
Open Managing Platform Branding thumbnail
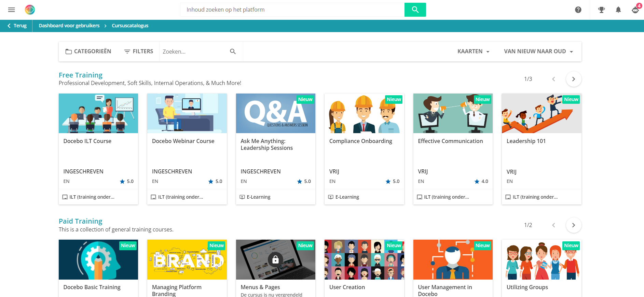pos(187,259)
